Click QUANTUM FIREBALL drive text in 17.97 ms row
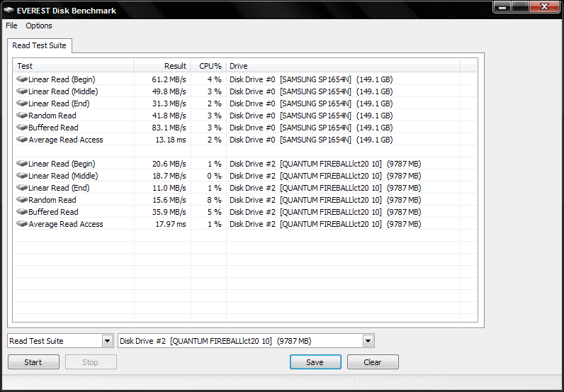 (x=325, y=224)
